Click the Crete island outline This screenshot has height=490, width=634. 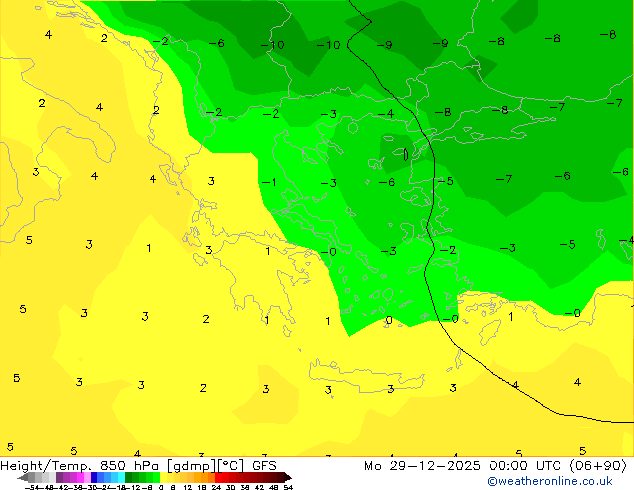(x=366, y=377)
